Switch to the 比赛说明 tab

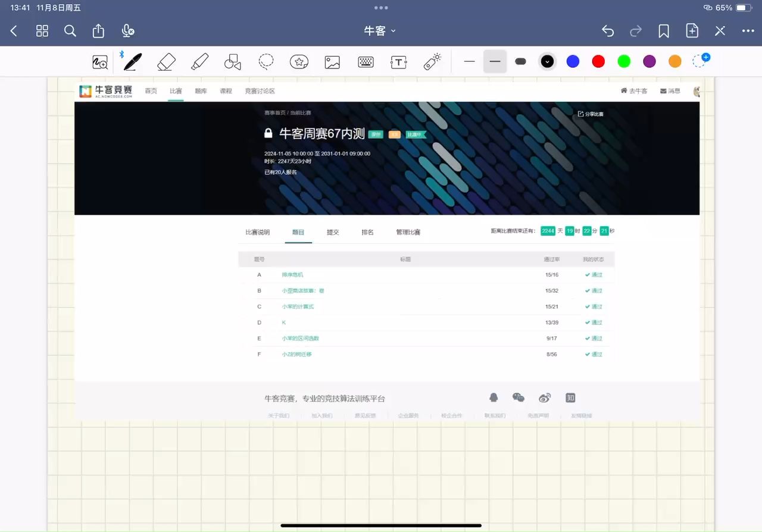(257, 232)
